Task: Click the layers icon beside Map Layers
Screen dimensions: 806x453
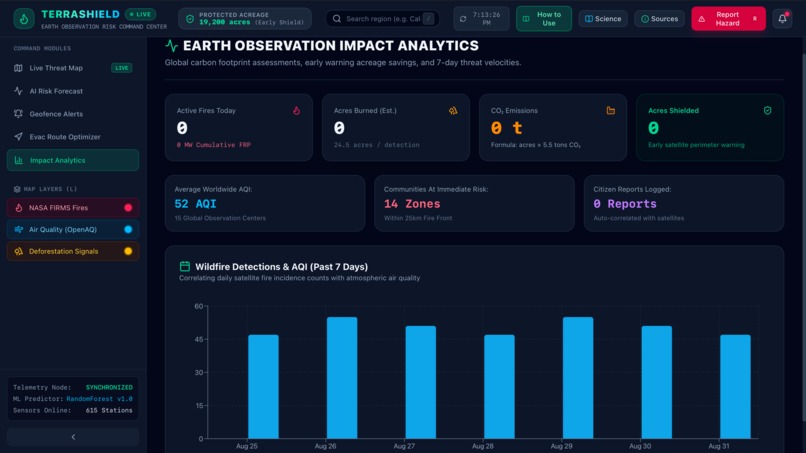Action: [17, 189]
